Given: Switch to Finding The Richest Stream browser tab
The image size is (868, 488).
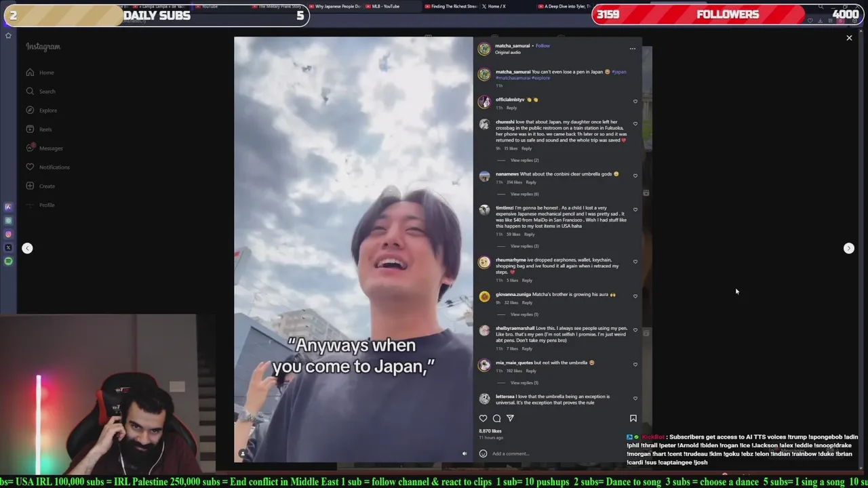Looking at the screenshot, I should (x=451, y=7).
